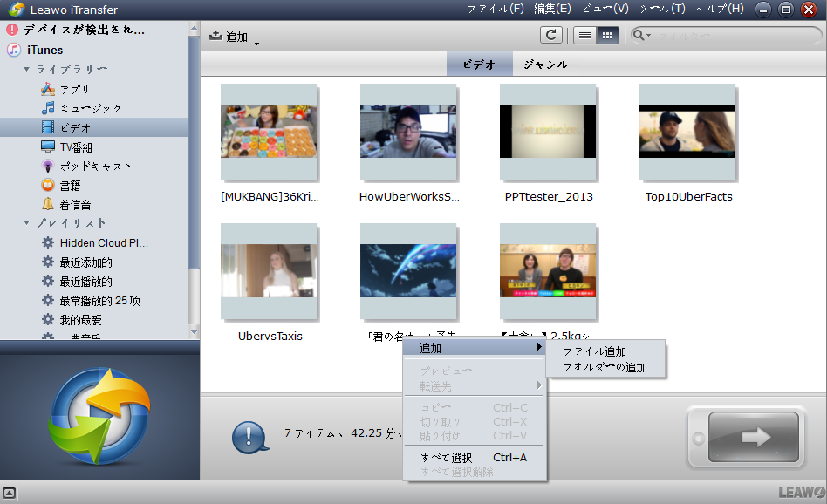Screen dimensions: 827x504
Task: Open the Top10UberFacts video thumbnail
Action: tap(687, 129)
